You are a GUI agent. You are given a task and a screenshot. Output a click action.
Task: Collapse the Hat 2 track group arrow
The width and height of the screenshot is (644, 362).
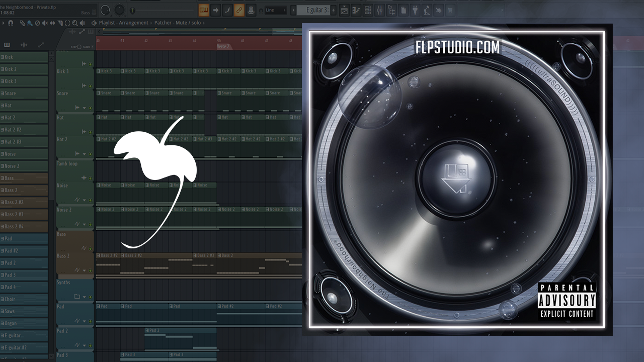pyautogui.click(x=84, y=154)
